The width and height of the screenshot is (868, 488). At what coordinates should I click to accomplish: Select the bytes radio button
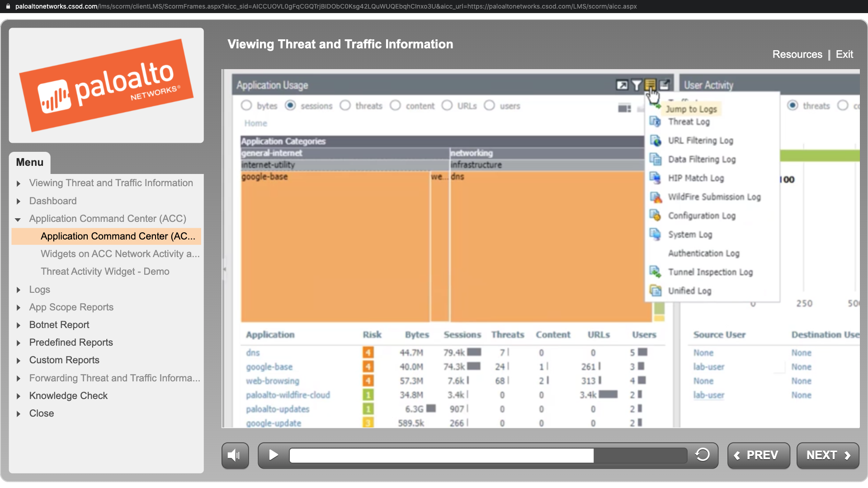(246, 105)
